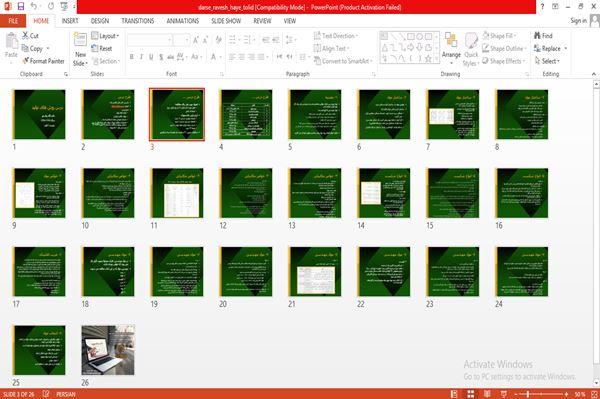Screen dimensions: 600x399
Task: Open the FILE tab
Action: click(13, 21)
